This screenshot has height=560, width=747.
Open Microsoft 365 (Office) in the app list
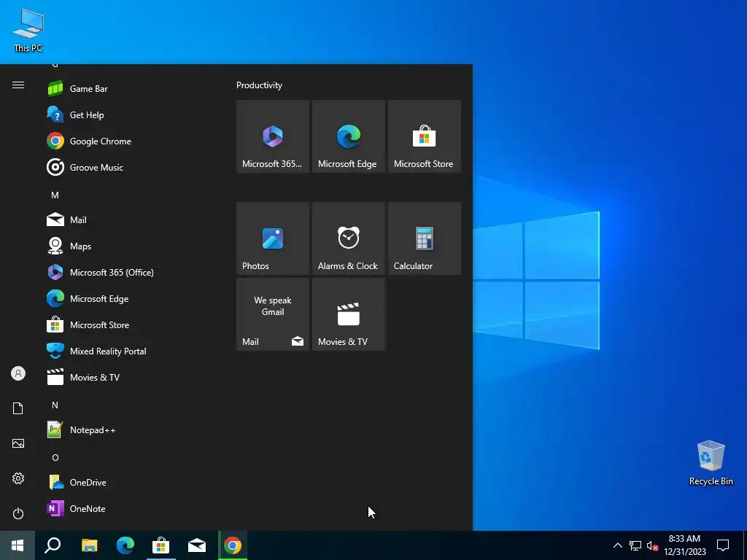click(128, 272)
